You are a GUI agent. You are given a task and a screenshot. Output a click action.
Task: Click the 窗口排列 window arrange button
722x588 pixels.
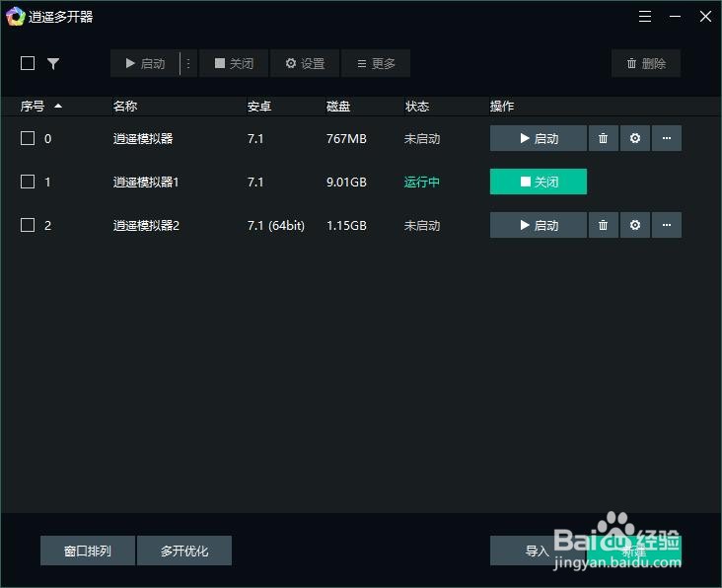point(88,551)
